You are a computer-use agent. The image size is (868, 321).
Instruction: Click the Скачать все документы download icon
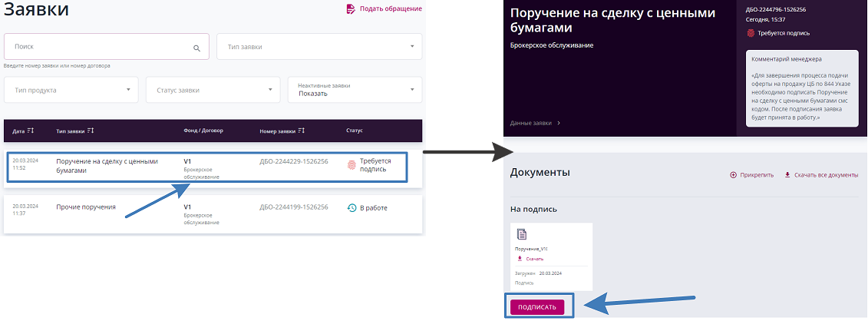tap(787, 175)
